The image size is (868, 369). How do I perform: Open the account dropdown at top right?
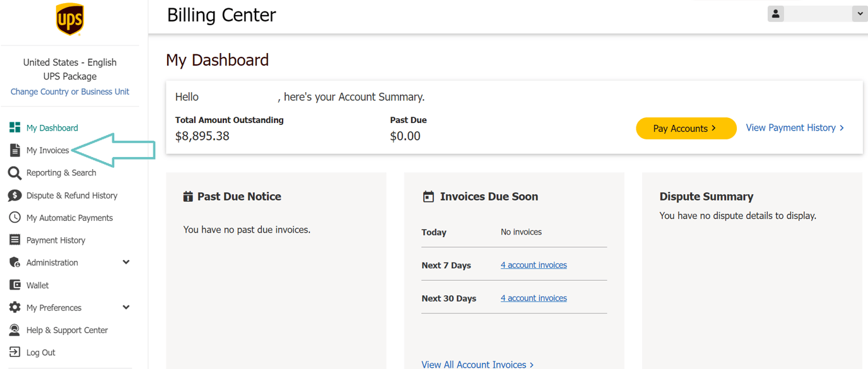click(860, 13)
